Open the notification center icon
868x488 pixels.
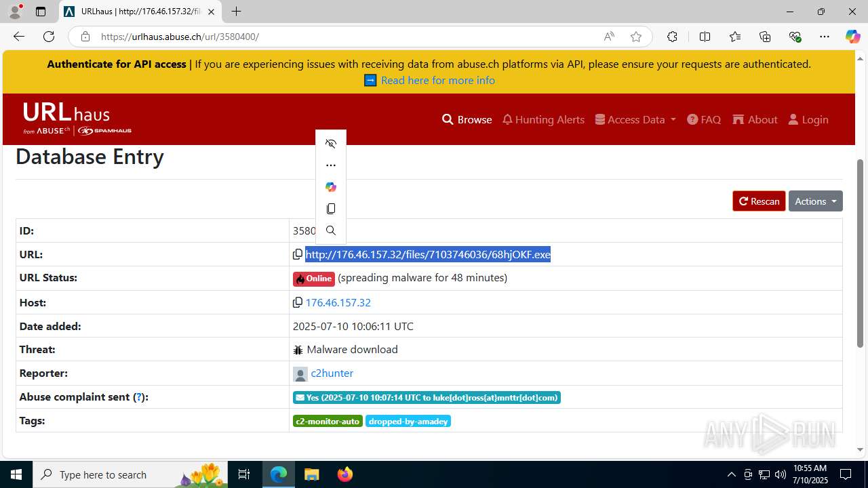click(x=846, y=474)
